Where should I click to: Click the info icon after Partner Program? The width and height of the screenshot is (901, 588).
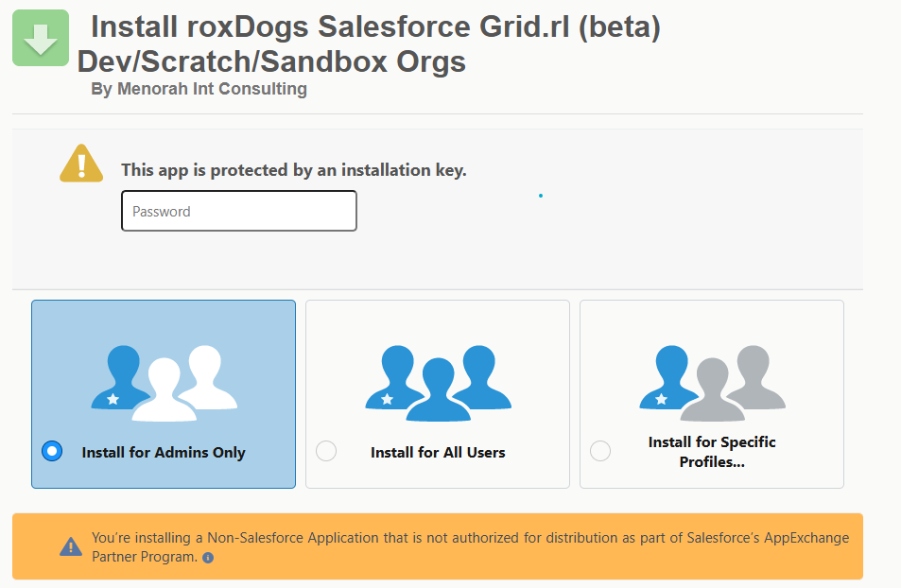(208, 558)
